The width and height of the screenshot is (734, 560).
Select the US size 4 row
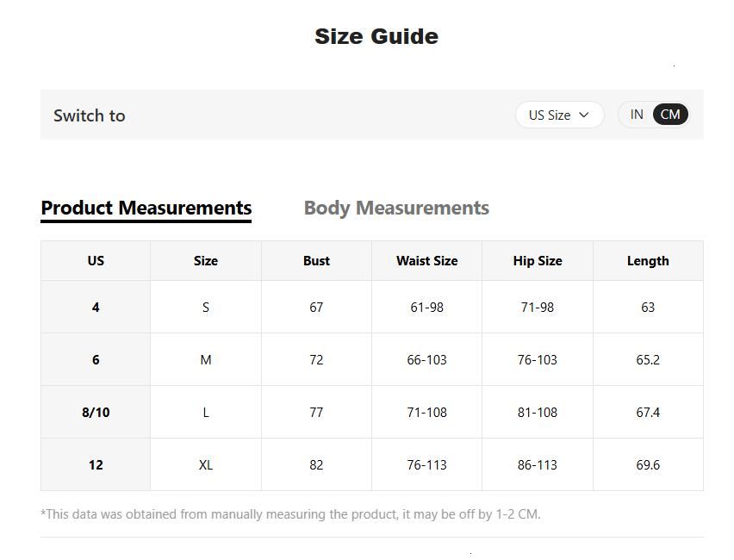coord(96,308)
